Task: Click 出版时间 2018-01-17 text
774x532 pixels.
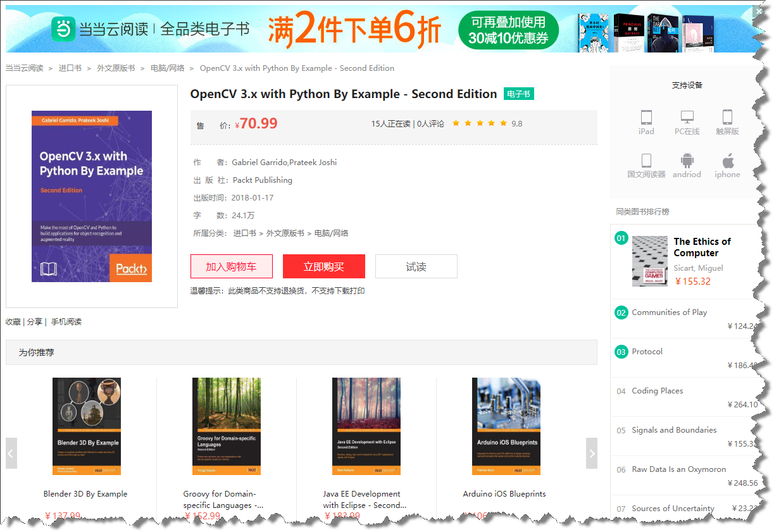Action: tap(234, 198)
